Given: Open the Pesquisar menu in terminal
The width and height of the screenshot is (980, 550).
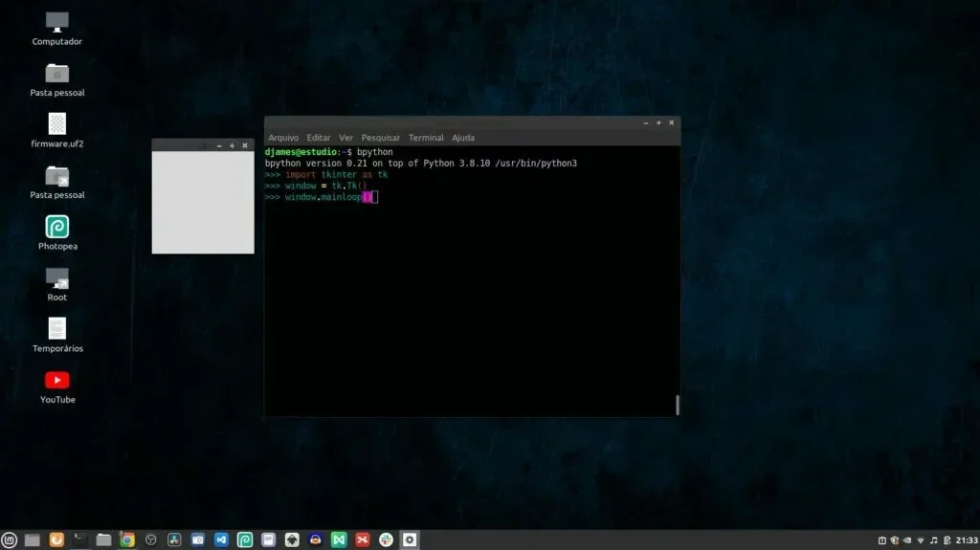Looking at the screenshot, I should pos(381,138).
